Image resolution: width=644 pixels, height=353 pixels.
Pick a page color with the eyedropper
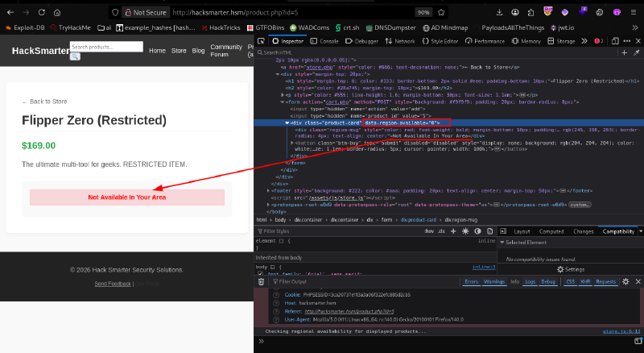[x=637, y=52]
